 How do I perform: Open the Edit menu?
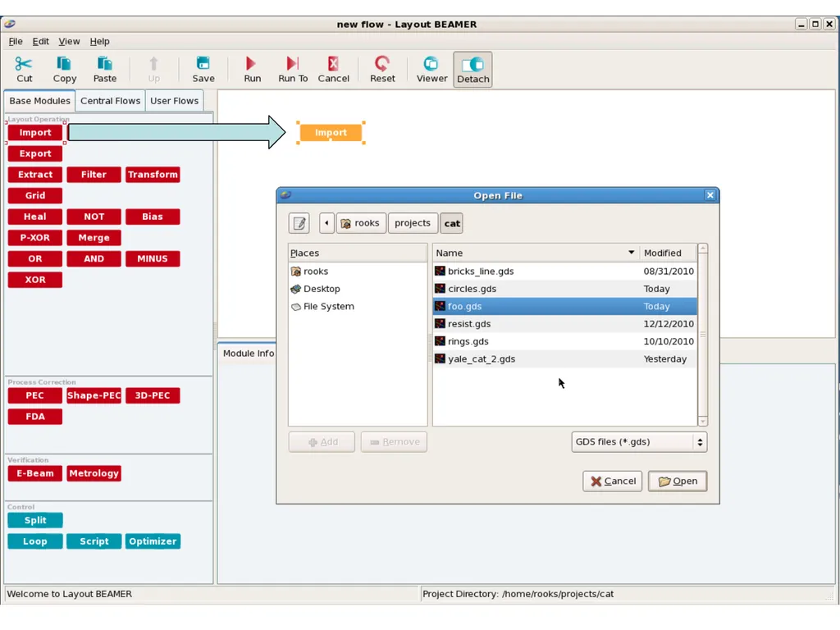click(40, 41)
